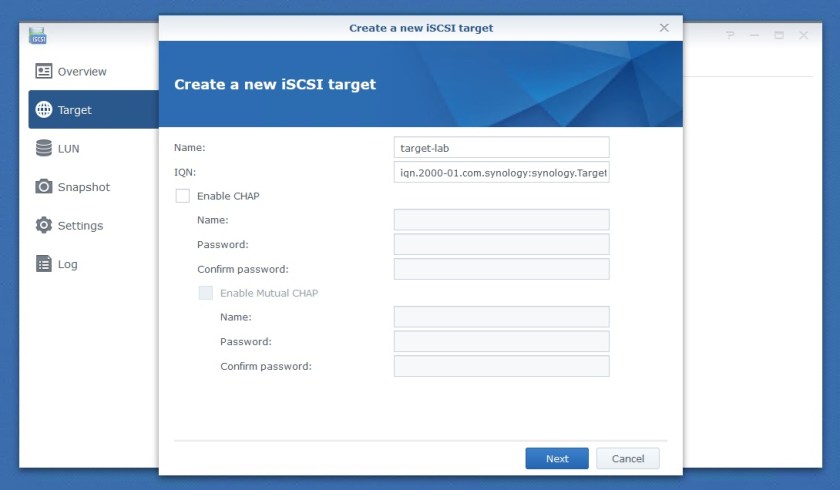Enable CHAP checkbox

183,196
